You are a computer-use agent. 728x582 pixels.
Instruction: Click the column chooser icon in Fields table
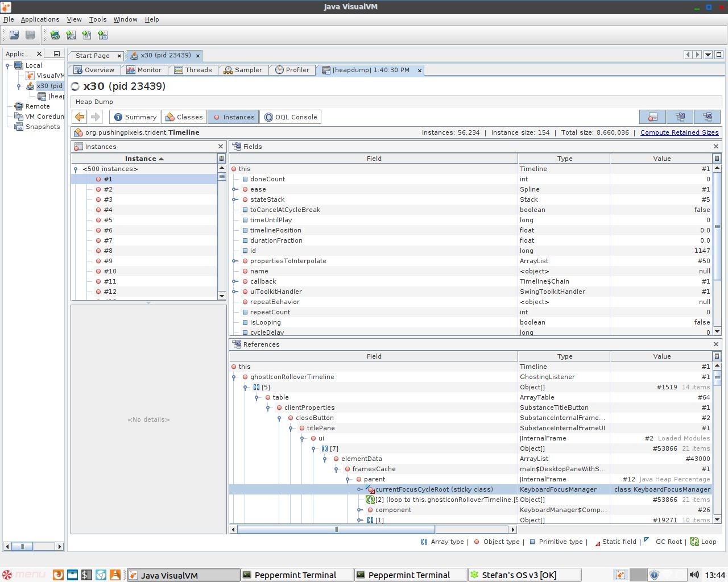(x=717, y=159)
